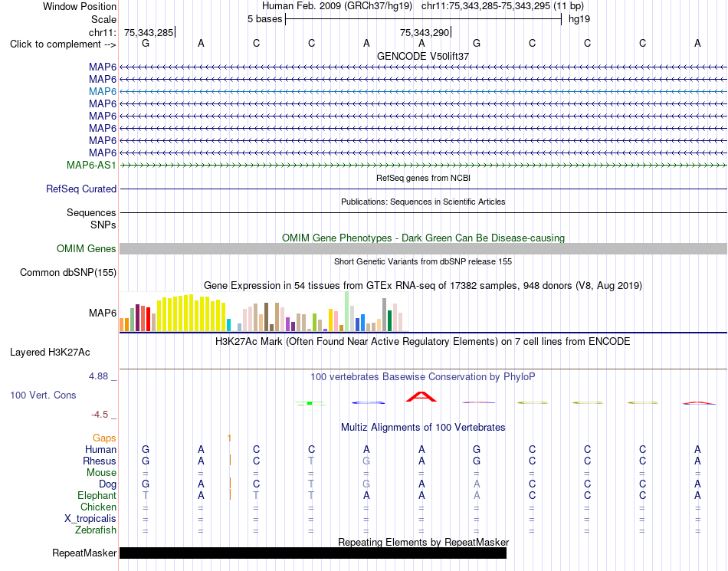Click the faint A in Dog row
The width and height of the screenshot is (728, 571).
477,484
